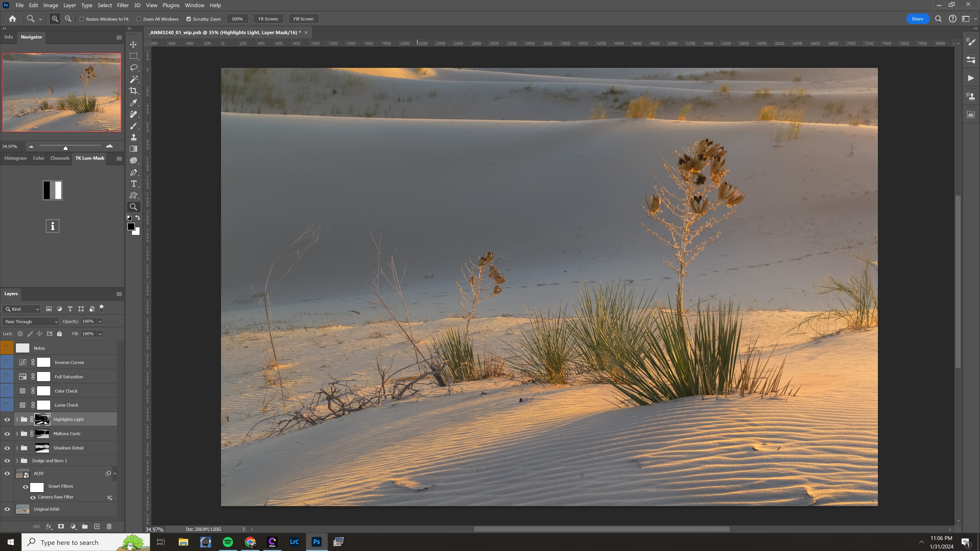Select the Magic Wand tool

(133, 79)
